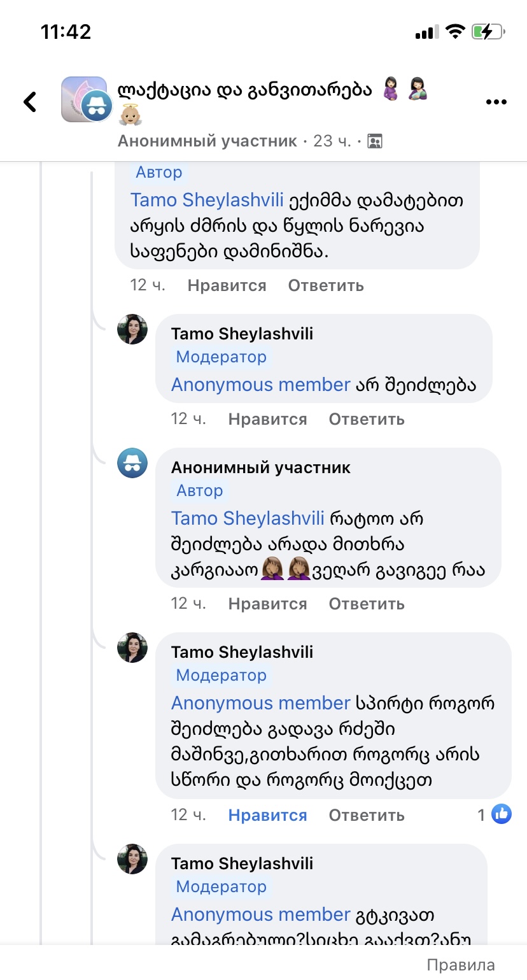
Task: Tap the back arrow in the header
Action: pyautogui.click(x=30, y=102)
